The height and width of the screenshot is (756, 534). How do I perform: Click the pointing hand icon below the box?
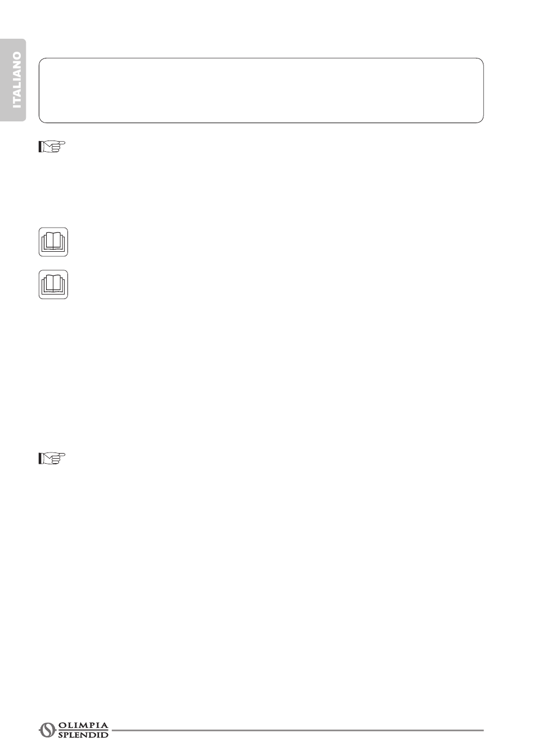click(52, 147)
